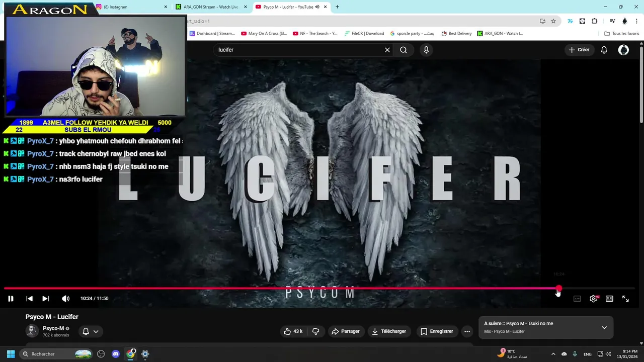Open sporcle party bookmark

coord(413,34)
